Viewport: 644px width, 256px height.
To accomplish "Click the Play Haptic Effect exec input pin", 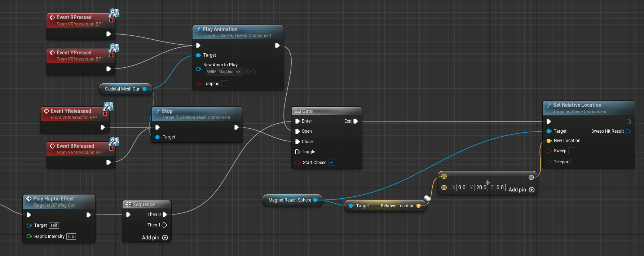I will (29, 215).
